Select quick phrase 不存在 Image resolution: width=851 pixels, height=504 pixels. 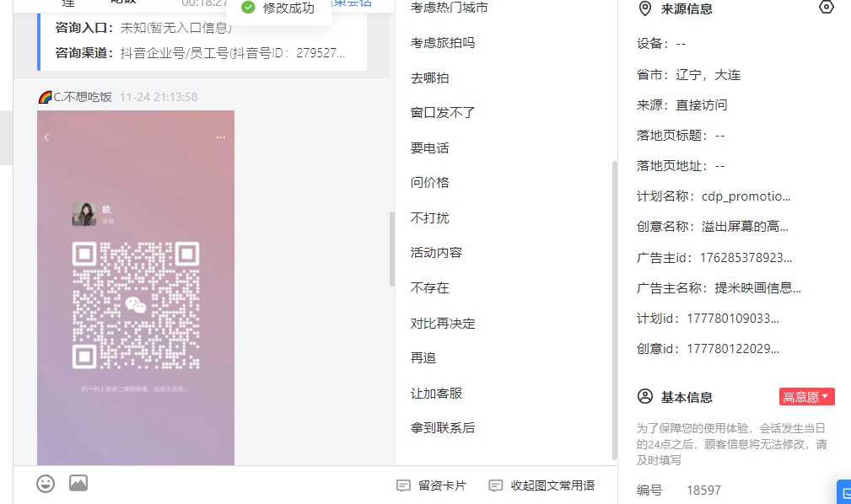point(430,288)
